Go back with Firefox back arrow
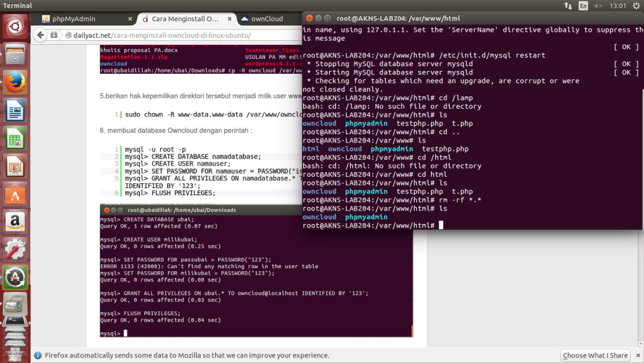Image resolution: width=644 pixels, height=363 pixels. coord(40,35)
